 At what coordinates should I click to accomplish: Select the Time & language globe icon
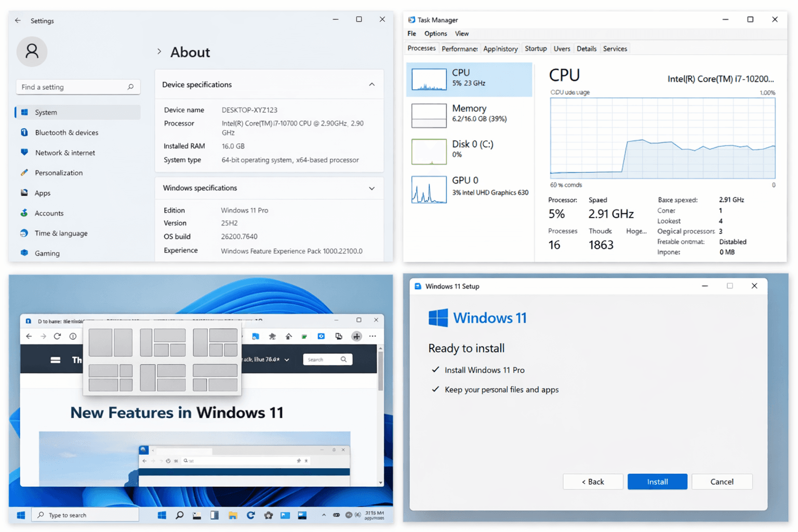tap(24, 233)
